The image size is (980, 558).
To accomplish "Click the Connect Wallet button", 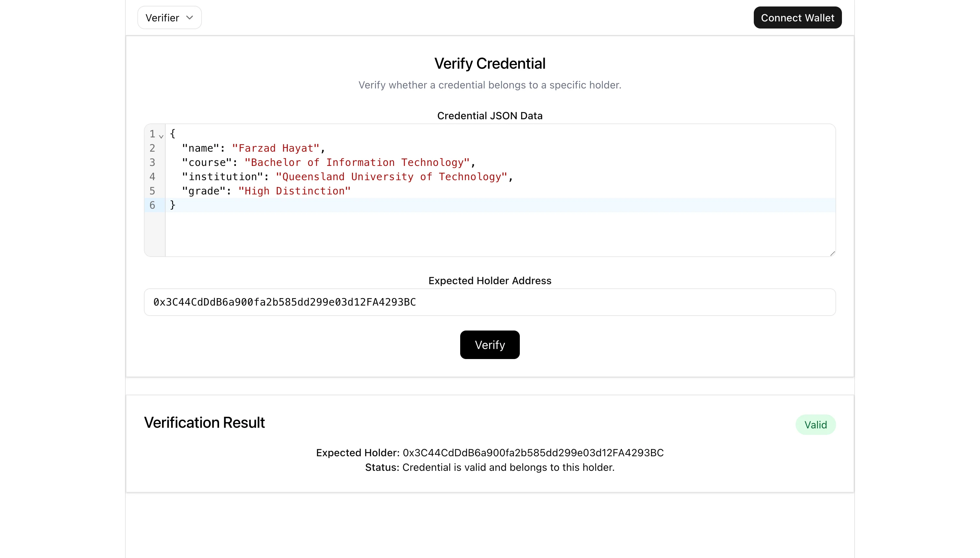I will pos(797,17).
